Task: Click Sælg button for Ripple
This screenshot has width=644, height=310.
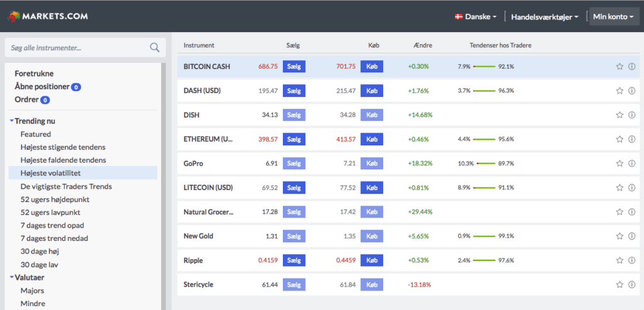Action: [294, 260]
